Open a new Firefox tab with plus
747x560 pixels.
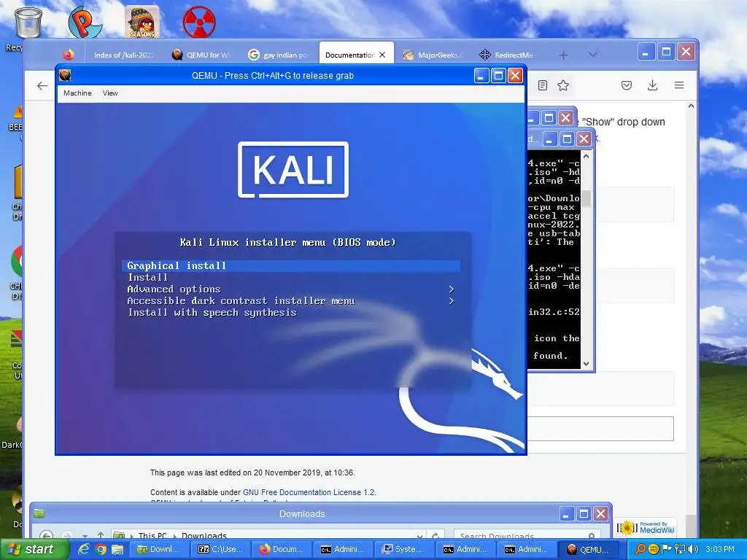(x=564, y=55)
